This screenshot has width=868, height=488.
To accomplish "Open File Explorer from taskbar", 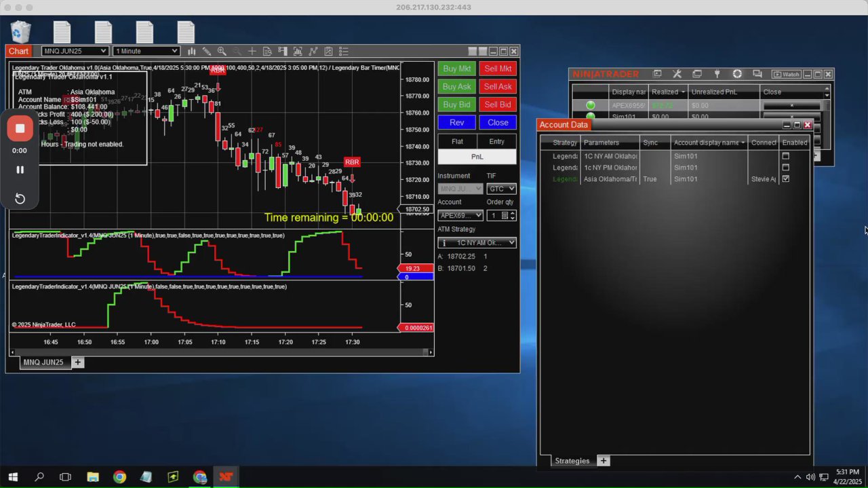I will [x=93, y=477].
